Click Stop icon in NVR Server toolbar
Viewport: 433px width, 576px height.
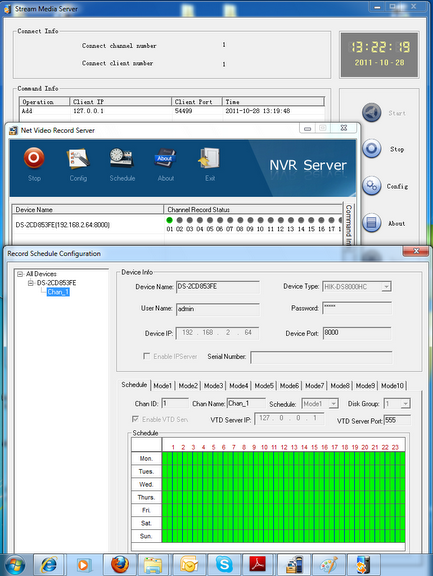[34, 158]
